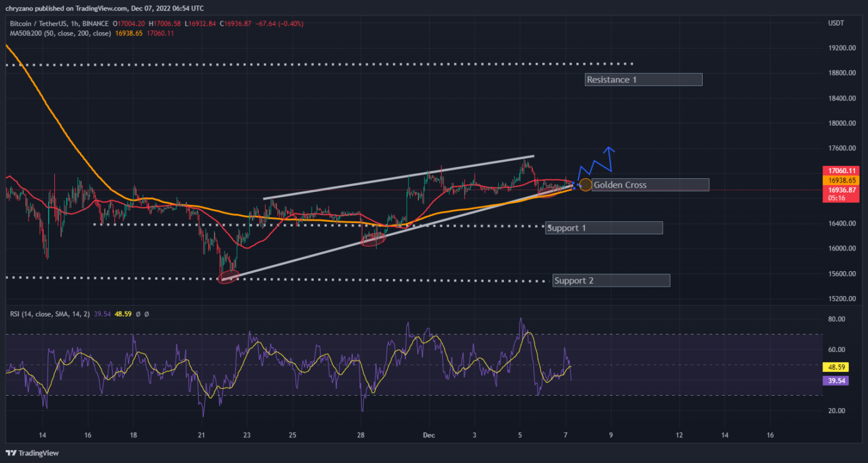This screenshot has width=868, height=463.
Task: Select the Support 2 label box
Action: pyautogui.click(x=611, y=280)
